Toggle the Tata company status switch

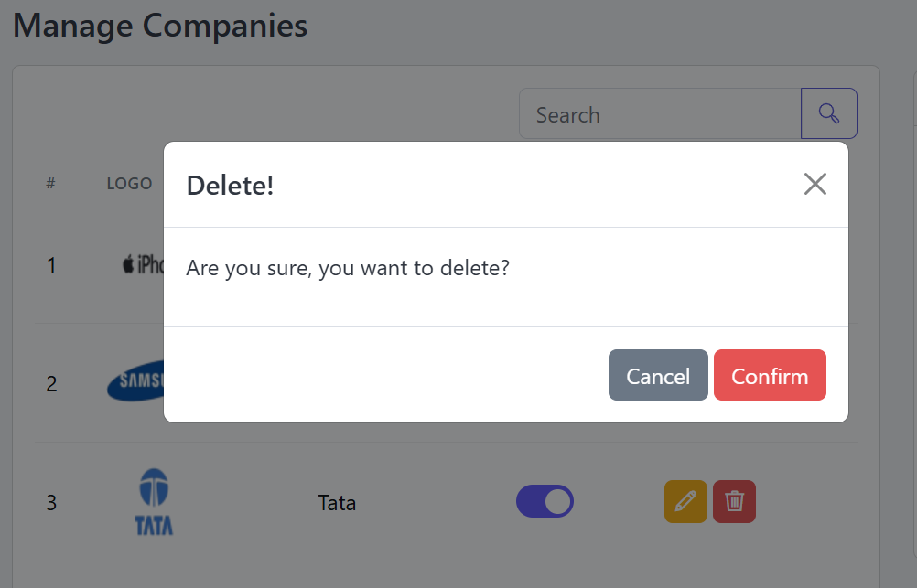pyautogui.click(x=545, y=501)
